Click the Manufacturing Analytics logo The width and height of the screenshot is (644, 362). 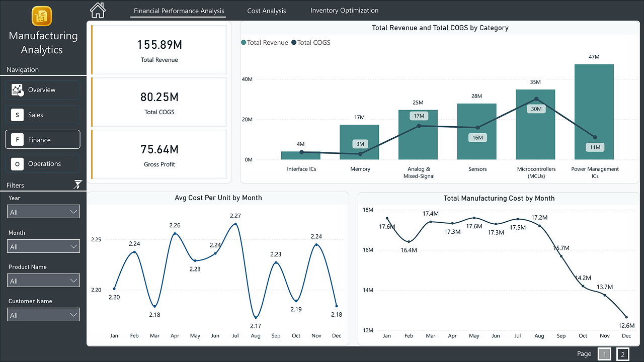pos(42,17)
